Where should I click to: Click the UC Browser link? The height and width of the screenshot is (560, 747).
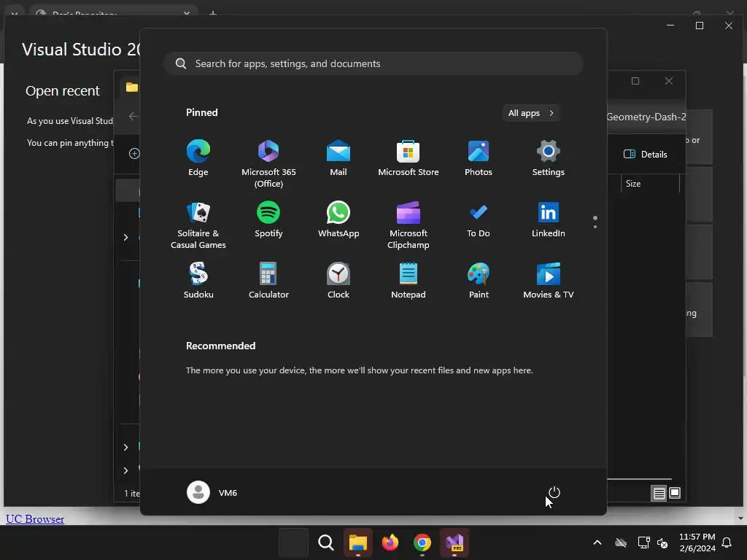tap(35, 519)
